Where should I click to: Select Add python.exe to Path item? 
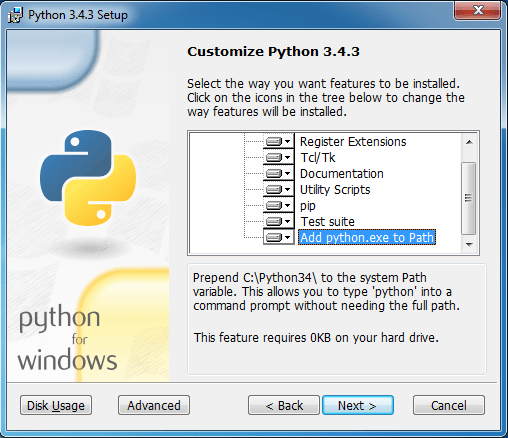367,237
